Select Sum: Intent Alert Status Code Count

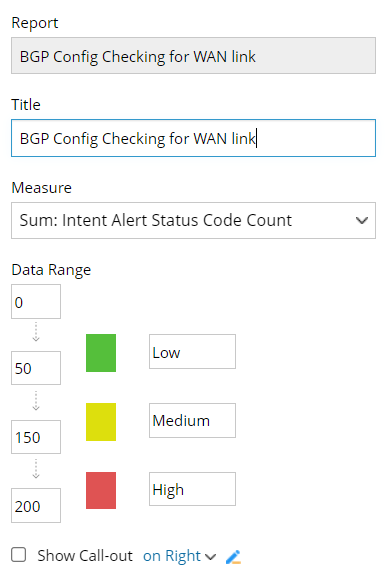(155, 220)
